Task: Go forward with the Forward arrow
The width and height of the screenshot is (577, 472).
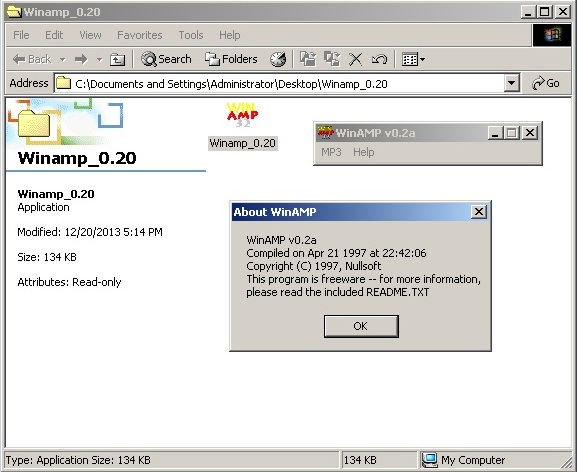Action: pyautogui.click(x=81, y=59)
